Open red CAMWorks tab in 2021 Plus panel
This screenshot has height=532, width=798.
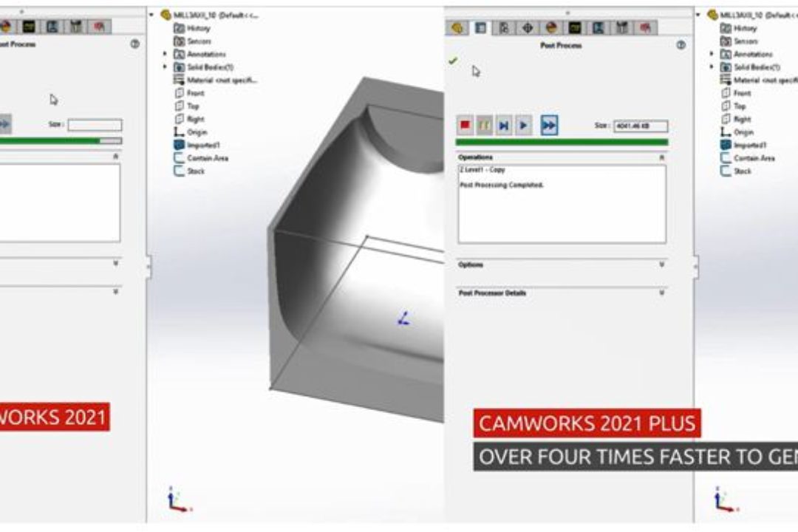(x=645, y=27)
